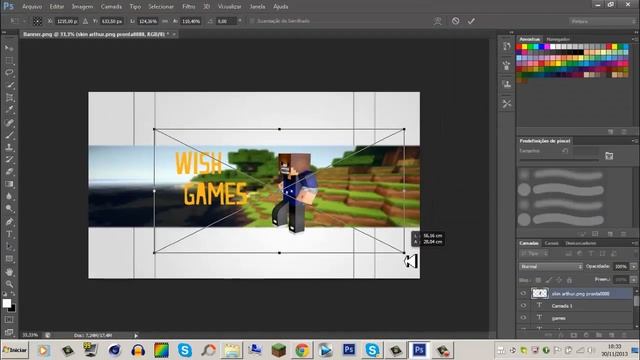Open the layer blend mode Normal dropdown

click(x=551, y=267)
